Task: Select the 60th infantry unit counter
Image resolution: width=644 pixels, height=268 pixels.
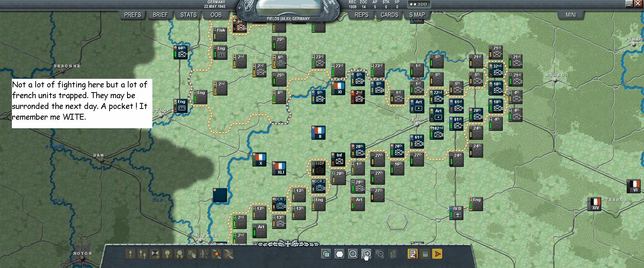Action: (x=181, y=52)
